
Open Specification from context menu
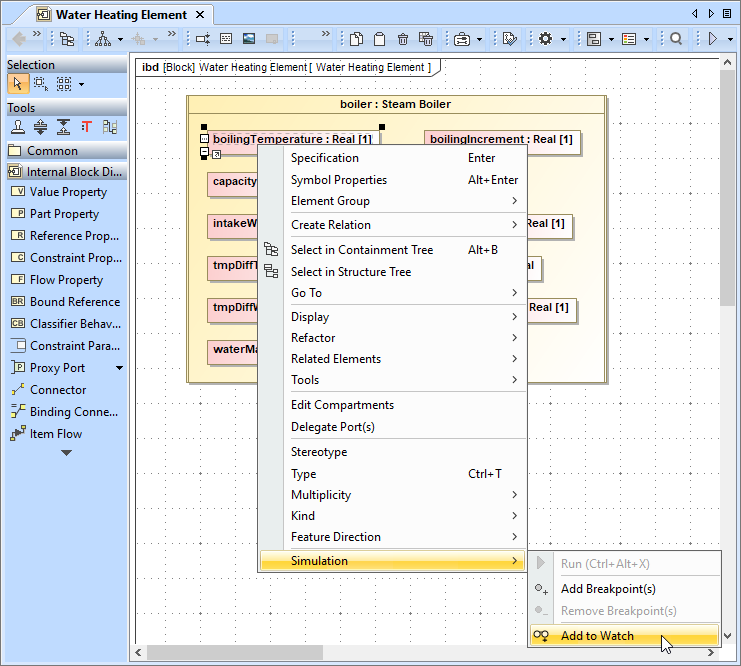coord(324,158)
